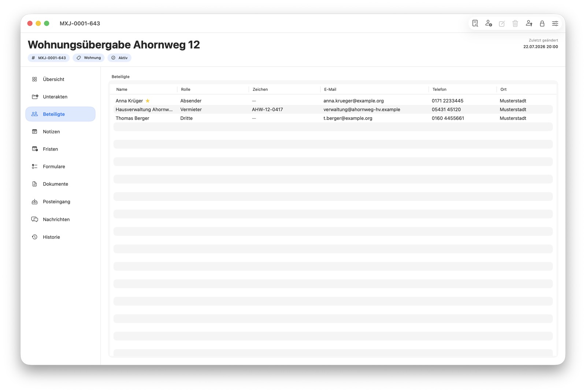This screenshot has width=586, height=392.
Task: Select the Beteiligte sidebar item
Action: [x=60, y=114]
